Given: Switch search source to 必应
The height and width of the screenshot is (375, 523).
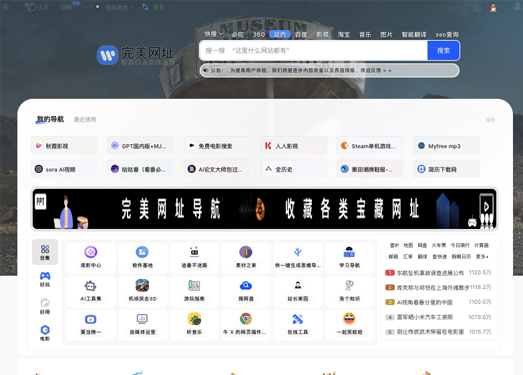Looking at the screenshot, I should coord(237,34).
